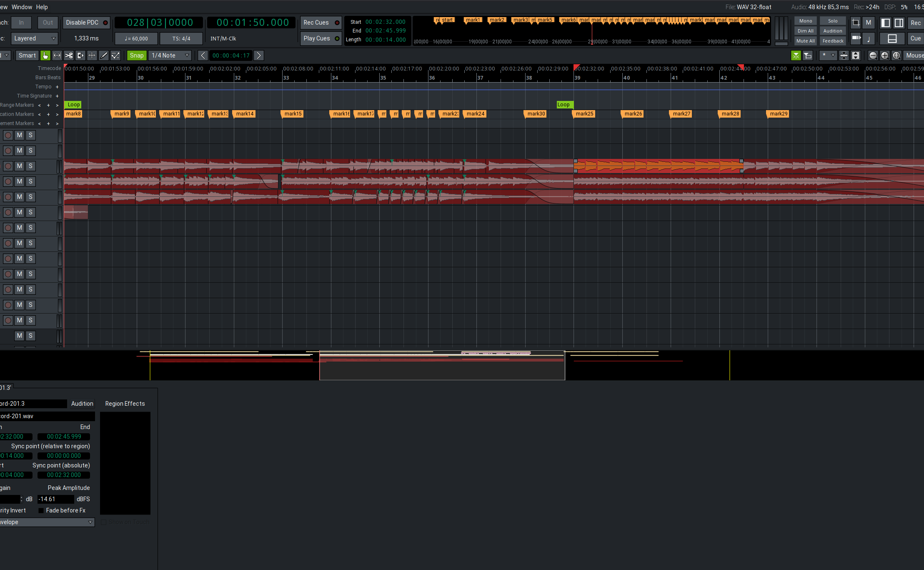Select the Grab (hand) tool

point(45,55)
